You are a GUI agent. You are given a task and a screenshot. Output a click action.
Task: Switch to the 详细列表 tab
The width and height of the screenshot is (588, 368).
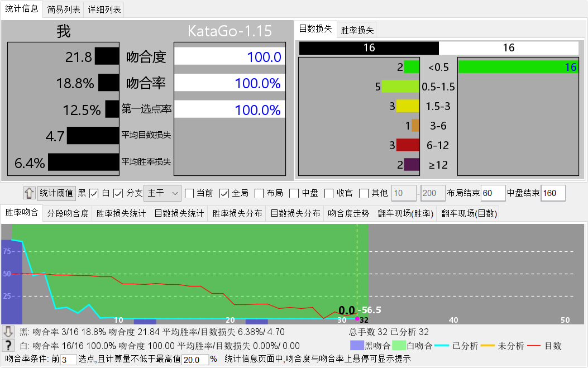pos(104,9)
